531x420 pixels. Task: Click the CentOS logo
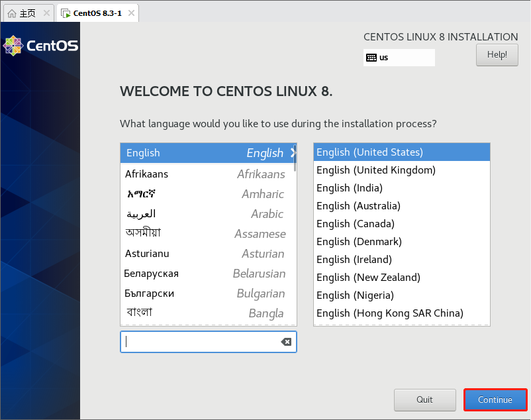click(40, 46)
